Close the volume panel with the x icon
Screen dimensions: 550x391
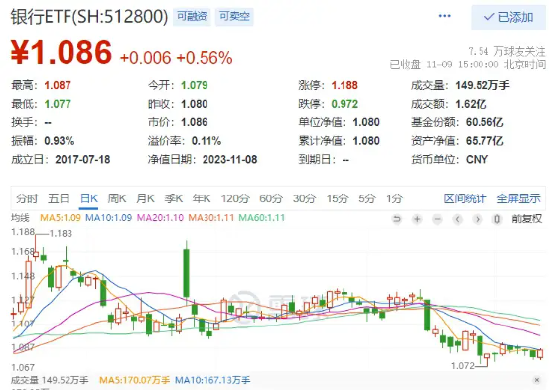[x=537, y=380]
